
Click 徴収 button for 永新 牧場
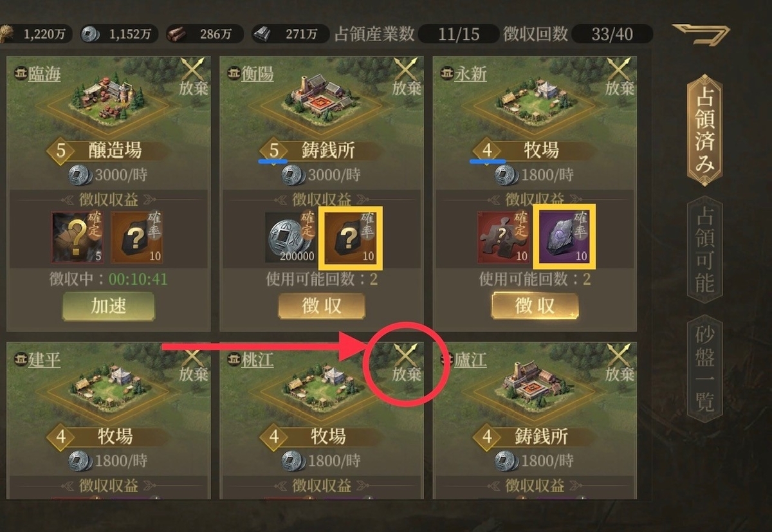pyautogui.click(x=535, y=306)
